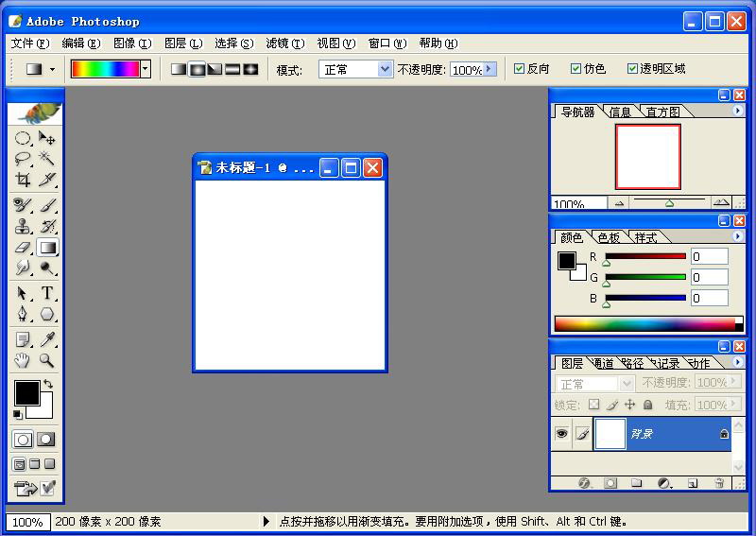Create new layer button in Layers panel
Viewport: 756px width, 536px height.
[693, 483]
